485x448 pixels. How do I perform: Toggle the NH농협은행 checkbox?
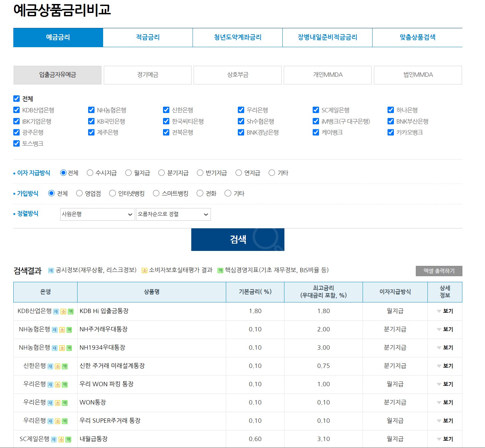click(x=91, y=110)
